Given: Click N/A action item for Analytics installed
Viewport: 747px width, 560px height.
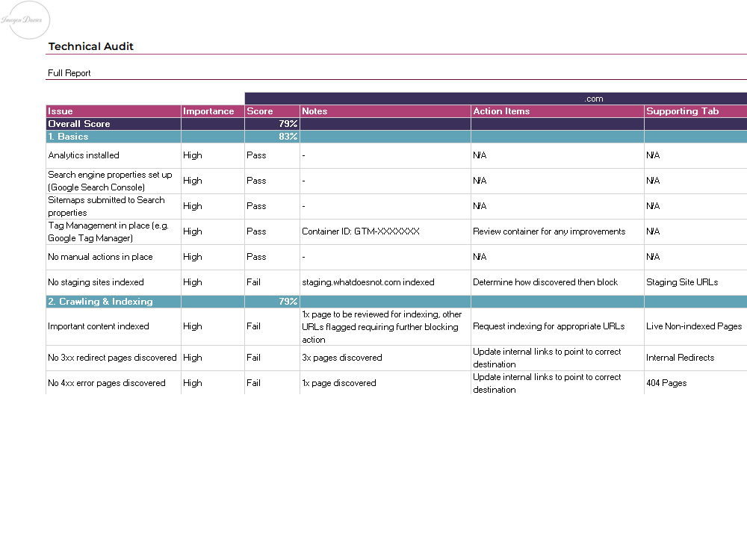Looking at the screenshot, I should pyautogui.click(x=557, y=155).
